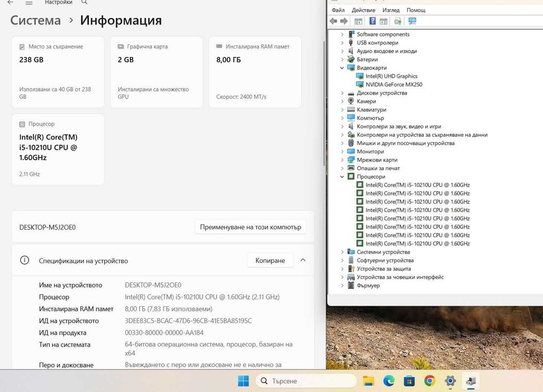The image size is (543, 392).
Task: Select the Опашки за печат printer icon
Action: click(351, 168)
